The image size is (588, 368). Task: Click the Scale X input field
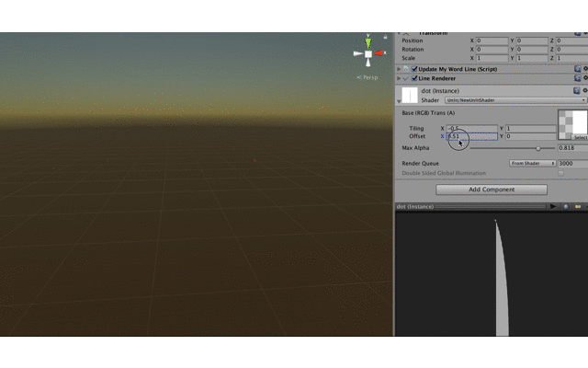click(492, 58)
